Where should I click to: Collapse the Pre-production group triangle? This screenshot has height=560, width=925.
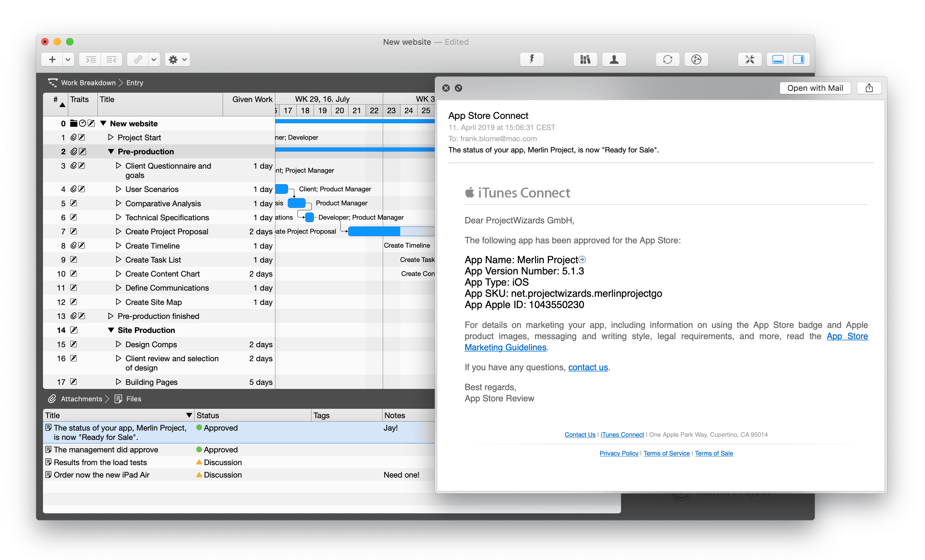(x=111, y=152)
